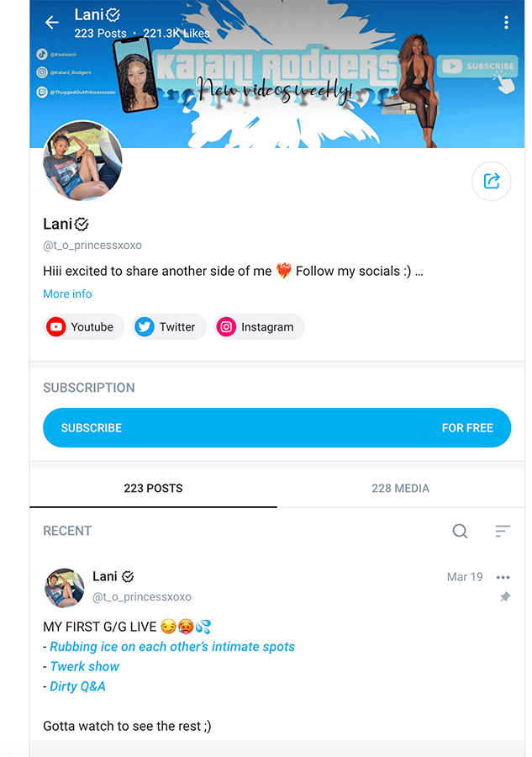Open 'Rubbing ice on each other's intimate spots' link
Image resolution: width=532 pixels, height=757 pixels.
[x=172, y=647]
